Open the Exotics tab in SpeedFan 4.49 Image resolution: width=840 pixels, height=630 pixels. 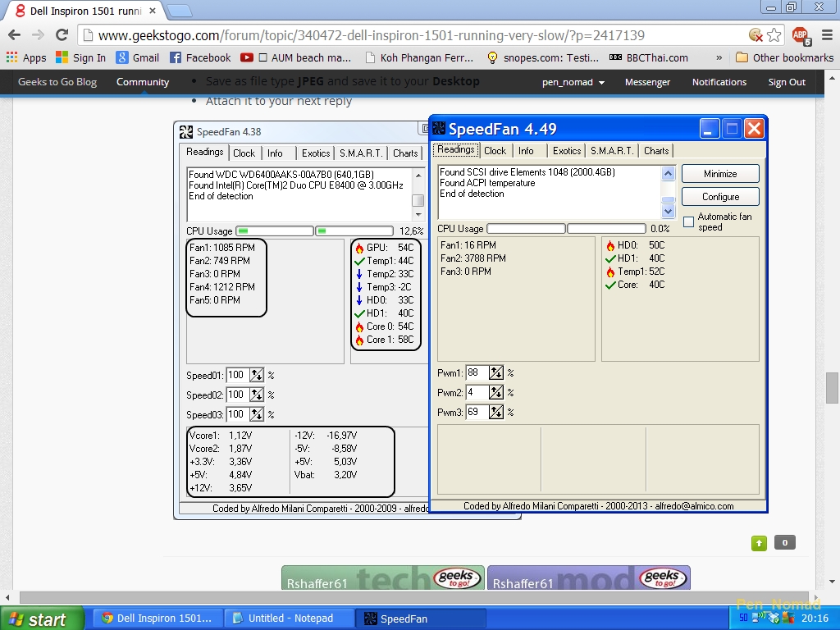567,151
